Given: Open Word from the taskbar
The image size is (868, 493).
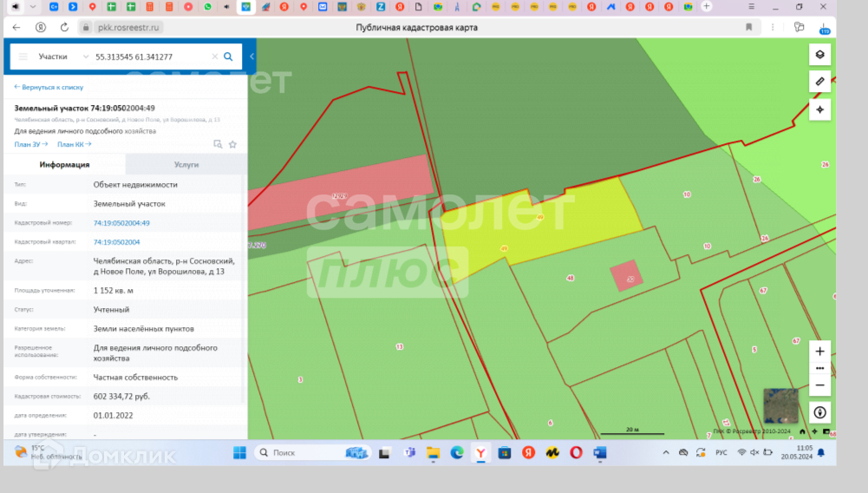Looking at the screenshot, I should 600,452.
